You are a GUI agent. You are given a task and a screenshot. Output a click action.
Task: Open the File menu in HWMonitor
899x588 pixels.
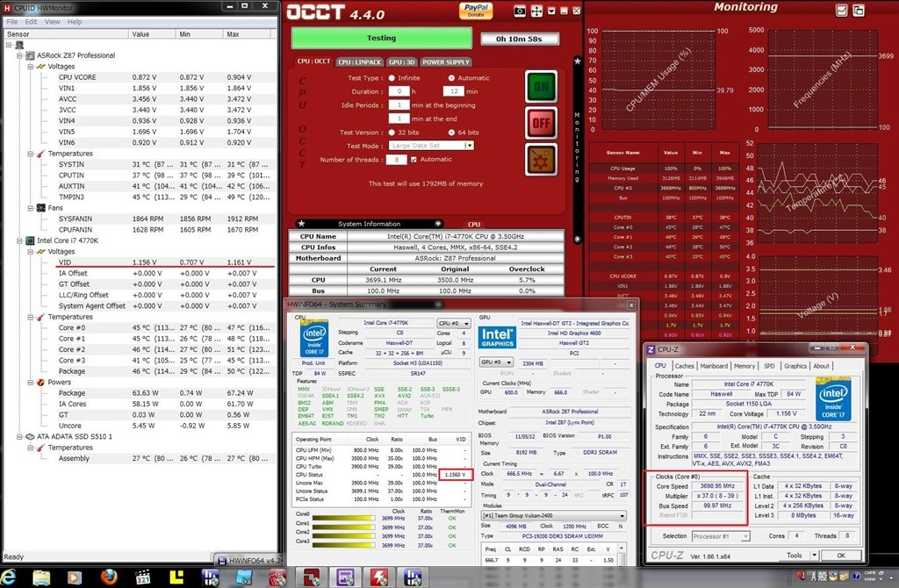[x=12, y=22]
